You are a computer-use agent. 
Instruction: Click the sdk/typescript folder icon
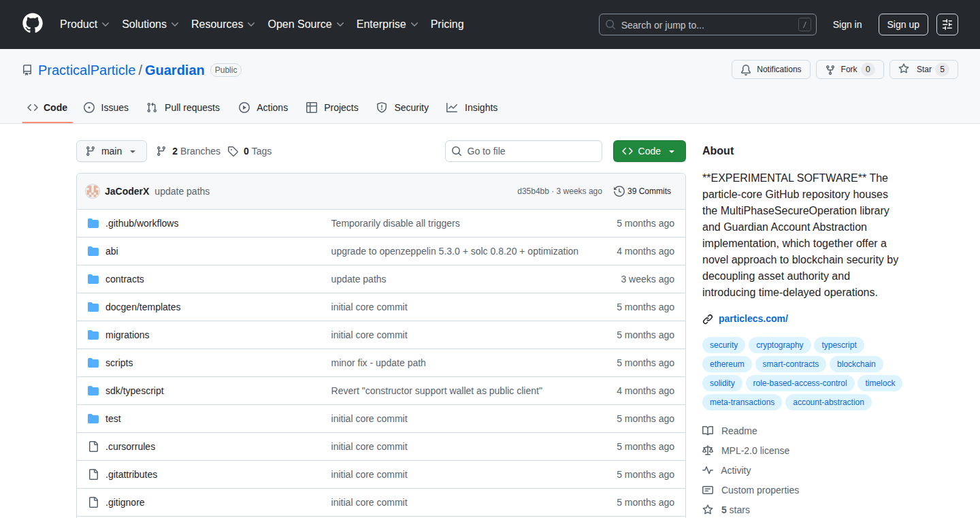click(x=93, y=391)
